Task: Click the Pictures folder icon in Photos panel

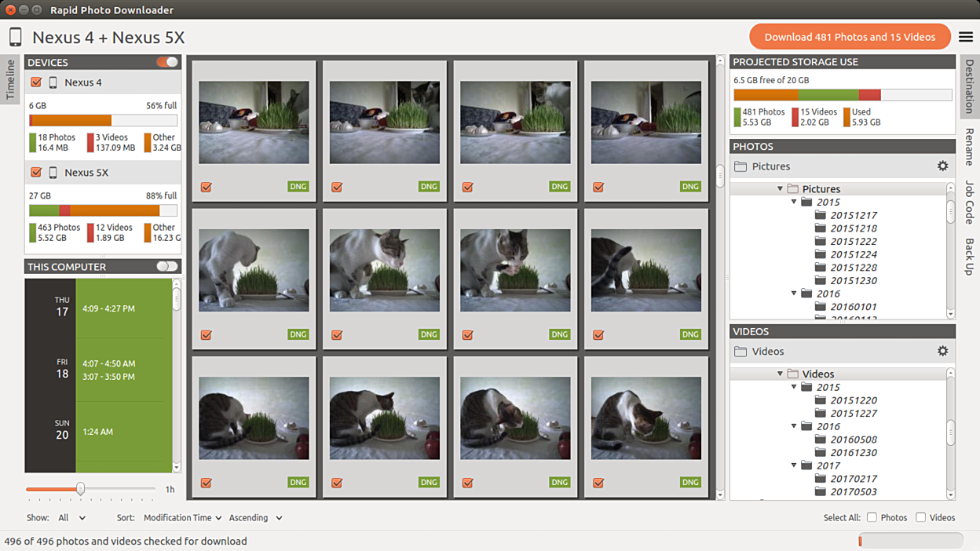Action: (740, 166)
